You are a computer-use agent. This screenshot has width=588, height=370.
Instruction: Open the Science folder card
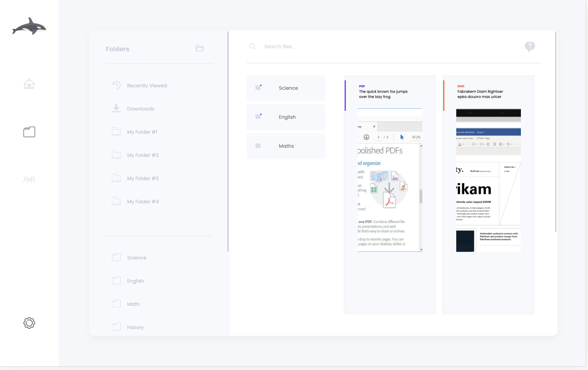tap(286, 88)
